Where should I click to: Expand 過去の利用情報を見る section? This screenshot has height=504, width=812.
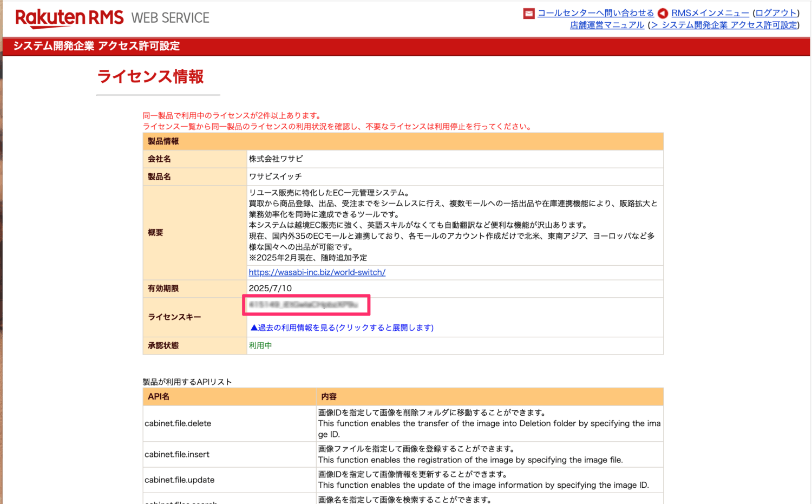pos(342,328)
